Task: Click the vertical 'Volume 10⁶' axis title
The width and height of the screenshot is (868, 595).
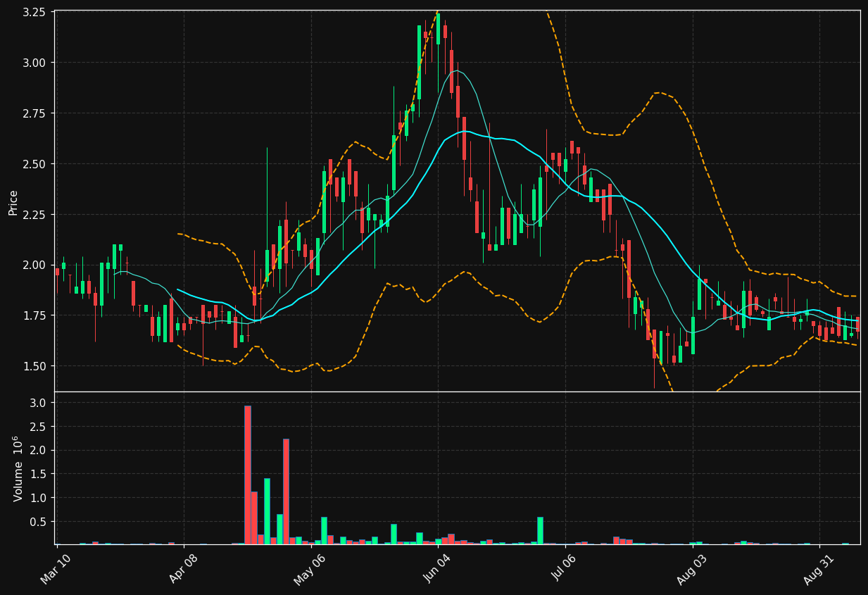Action: [x=18, y=468]
